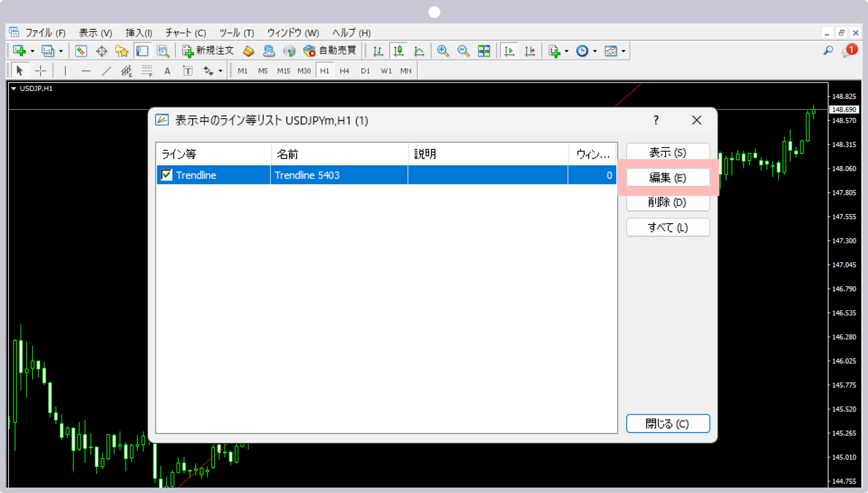Open the Data Window crosshair icon
The image size is (868, 493).
(x=102, y=51)
